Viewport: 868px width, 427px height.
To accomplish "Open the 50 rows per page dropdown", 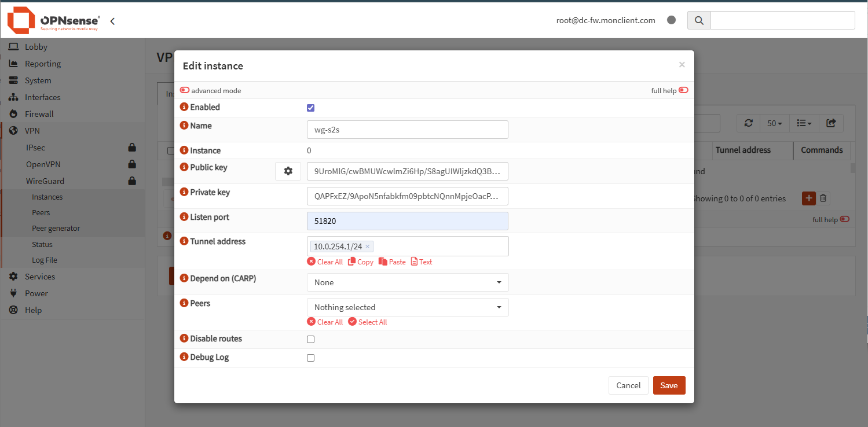I will coord(774,123).
